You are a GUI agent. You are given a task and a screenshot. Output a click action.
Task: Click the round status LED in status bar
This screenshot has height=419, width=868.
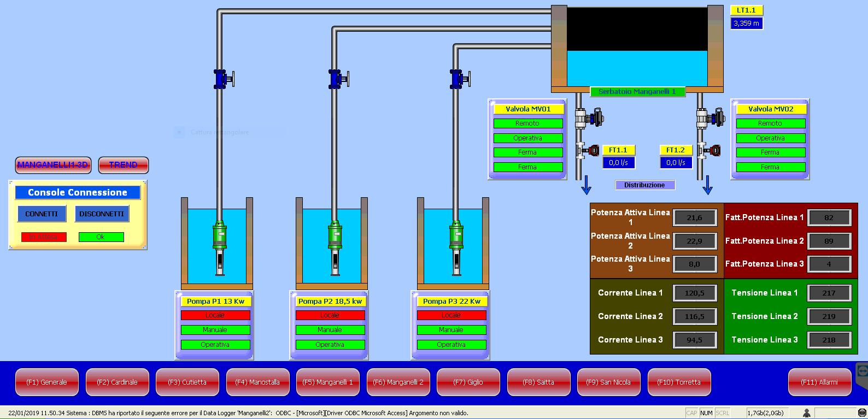(863, 413)
